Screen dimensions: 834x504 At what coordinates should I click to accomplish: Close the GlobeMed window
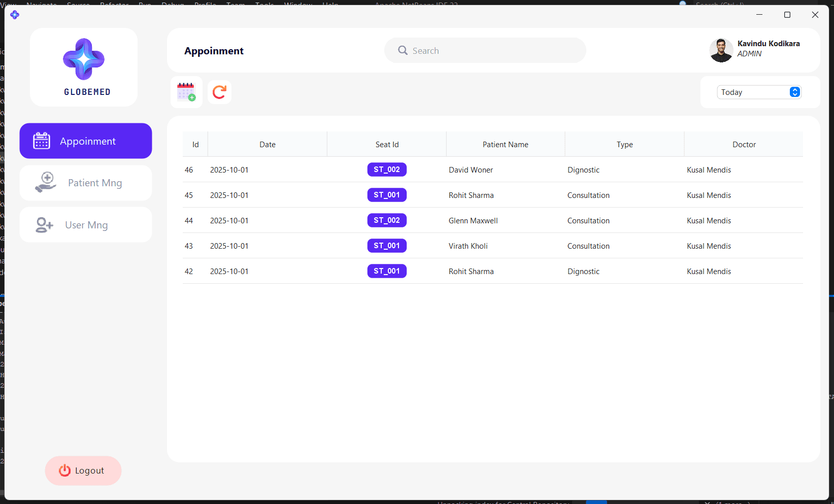point(815,15)
